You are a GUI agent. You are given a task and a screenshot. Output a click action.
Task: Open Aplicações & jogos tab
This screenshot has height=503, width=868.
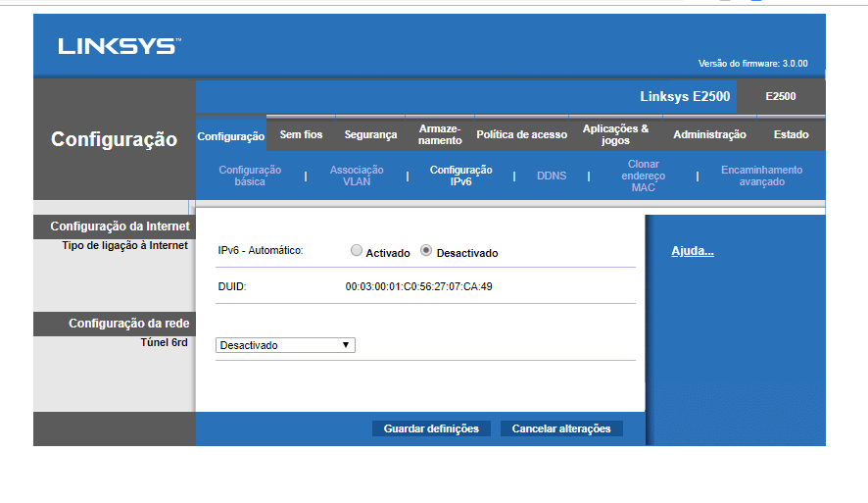click(x=615, y=135)
